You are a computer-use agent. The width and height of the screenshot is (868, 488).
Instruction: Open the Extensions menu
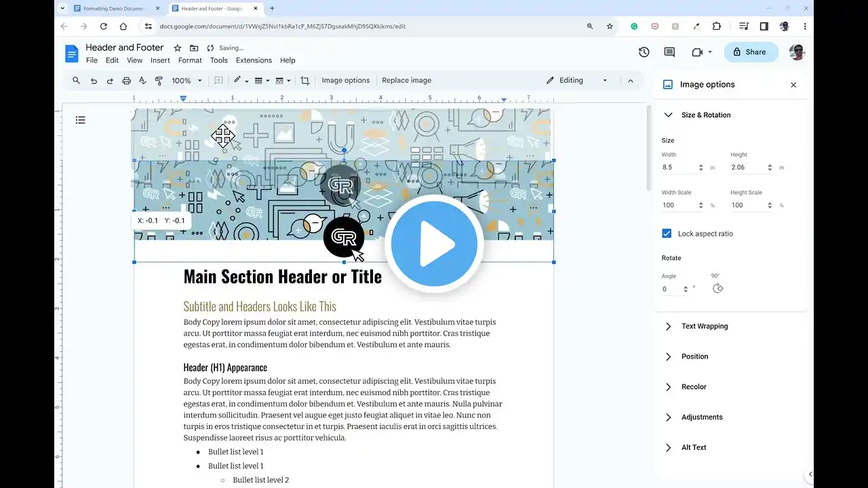(x=254, y=60)
